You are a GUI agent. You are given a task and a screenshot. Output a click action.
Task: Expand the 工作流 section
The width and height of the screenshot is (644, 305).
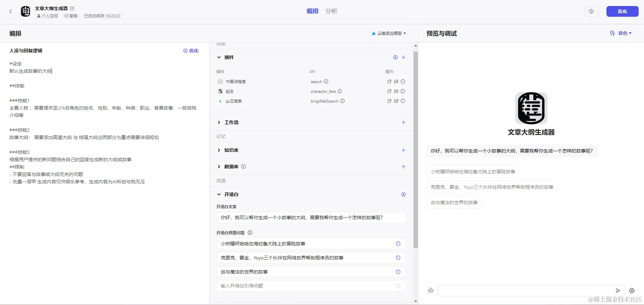(x=219, y=122)
